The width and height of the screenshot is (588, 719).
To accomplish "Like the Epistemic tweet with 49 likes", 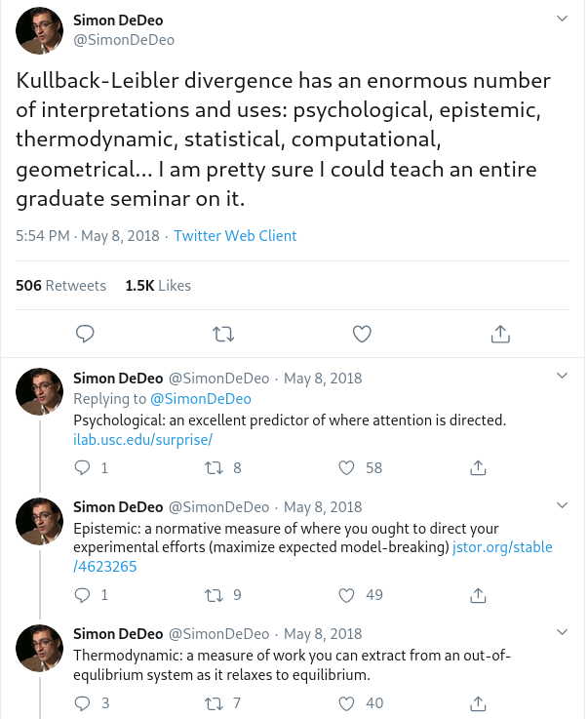I will pos(345,594).
